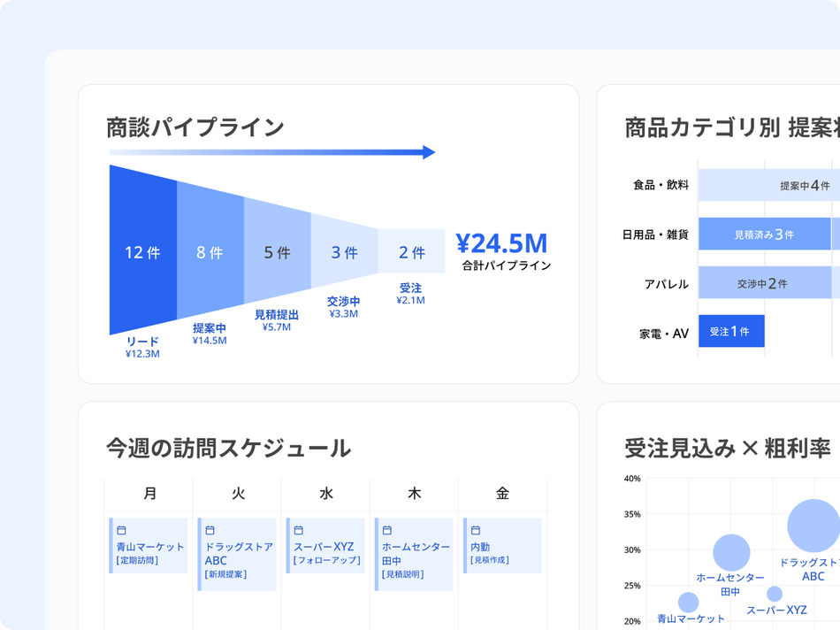Click the 食品・飲料 category label
Viewport: 840px width, 630px height.
coord(661,185)
